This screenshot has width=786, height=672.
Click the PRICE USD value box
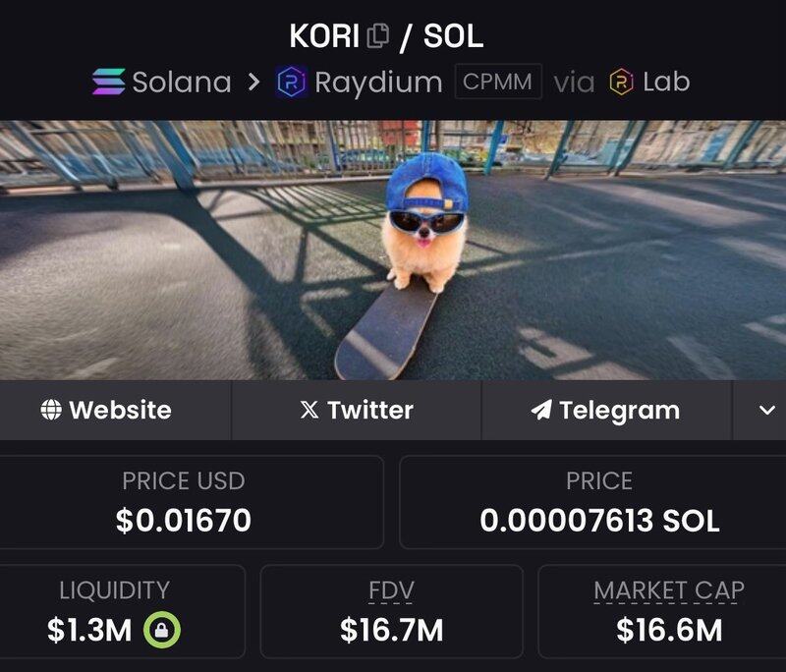(x=192, y=502)
